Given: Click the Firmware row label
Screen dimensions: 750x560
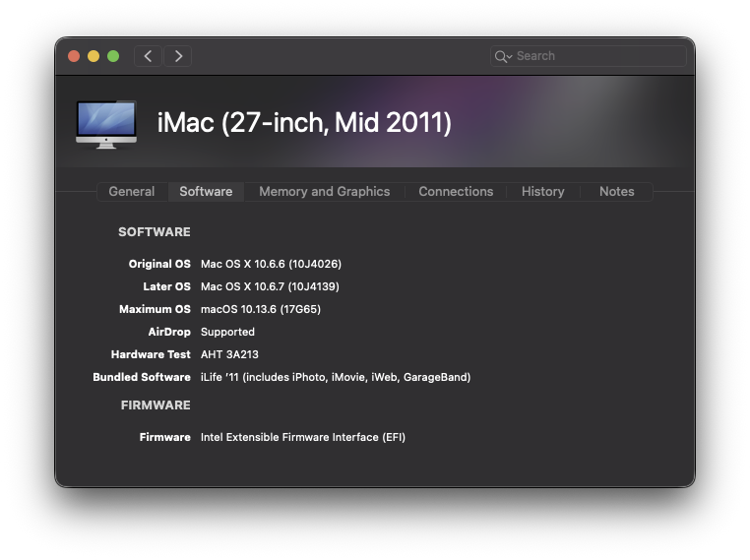Looking at the screenshot, I should pos(165,437).
